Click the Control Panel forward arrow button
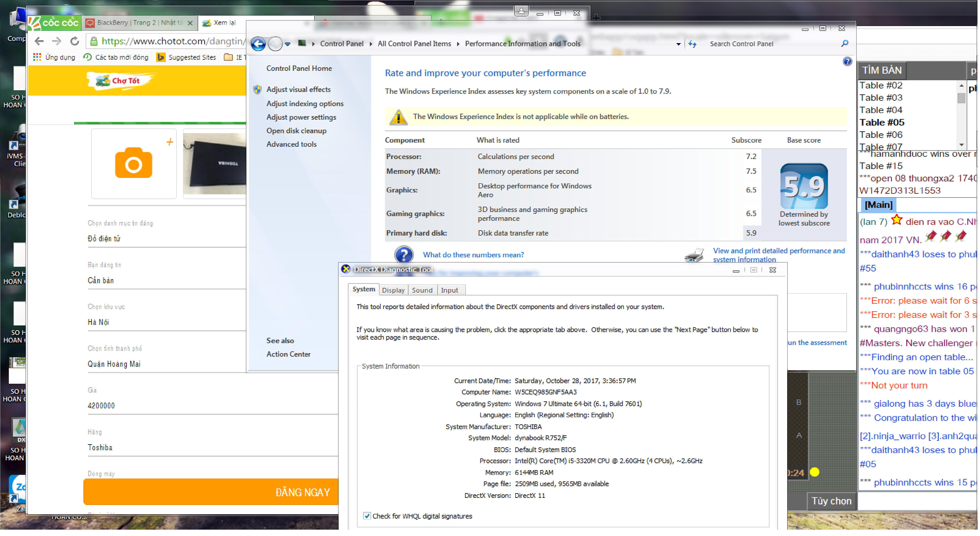 click(275, 44)
